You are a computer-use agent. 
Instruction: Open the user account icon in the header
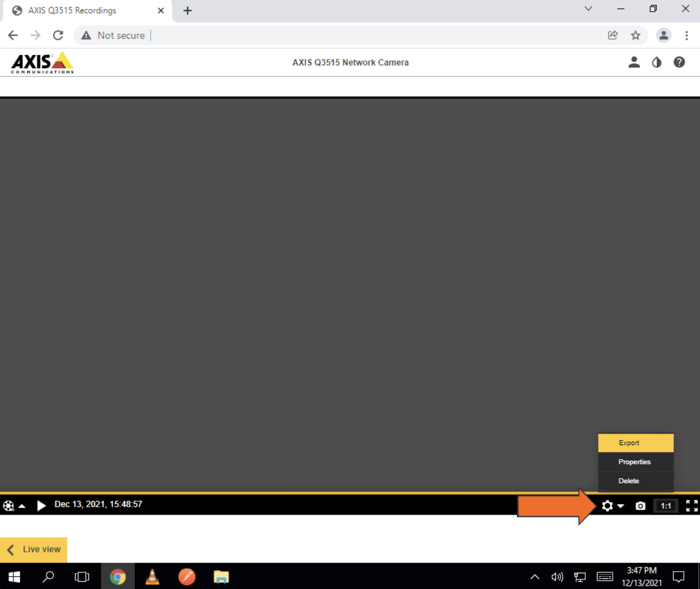[x=634, y=62]
